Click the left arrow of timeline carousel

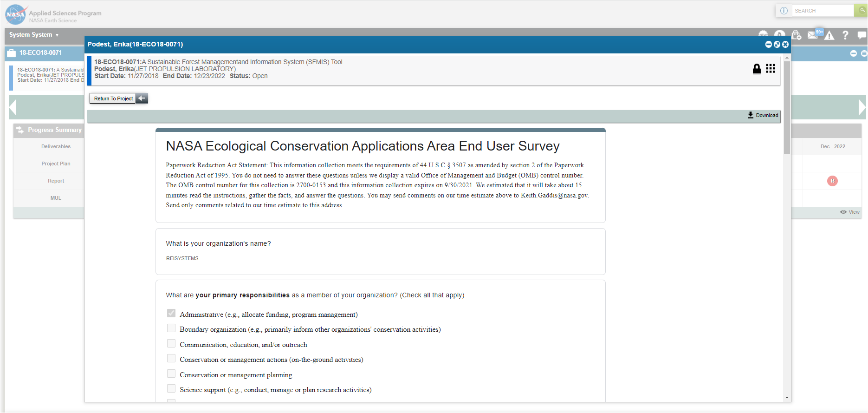click(13, 107)
